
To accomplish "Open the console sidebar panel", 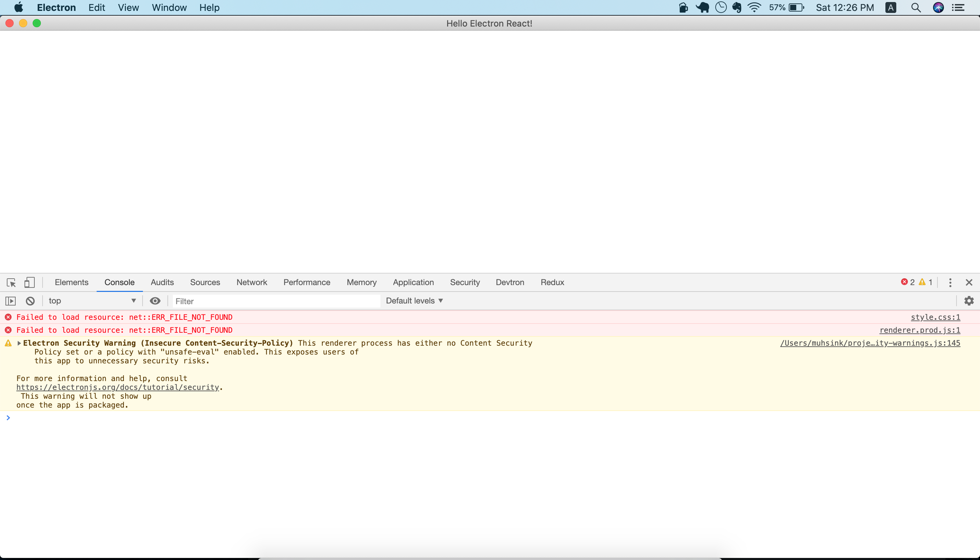I will pyautogui.click(x=11, y=301).
